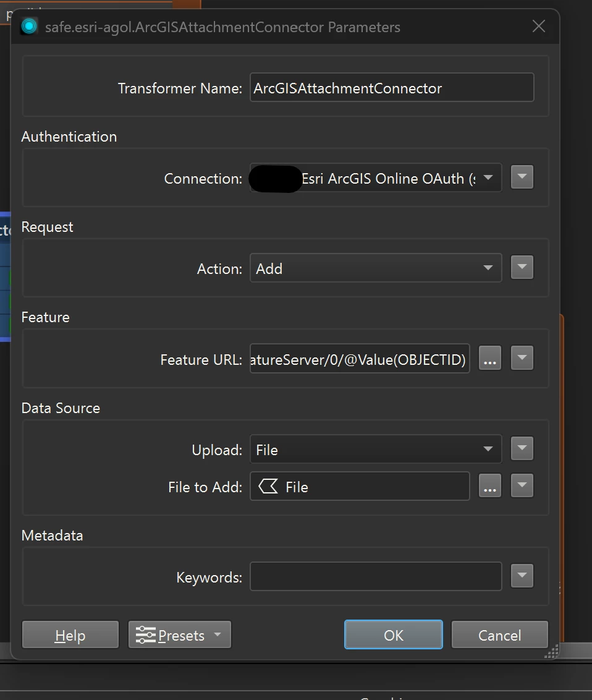
Task: Click the sliders icon on Presets button
Action: pyautogui.click(x=146, y=635)
